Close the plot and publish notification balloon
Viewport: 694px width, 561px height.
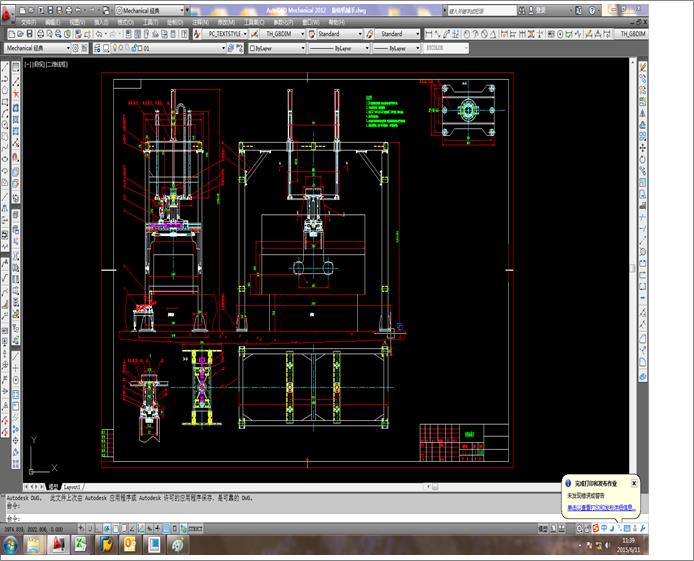click(x=634, y=483)
